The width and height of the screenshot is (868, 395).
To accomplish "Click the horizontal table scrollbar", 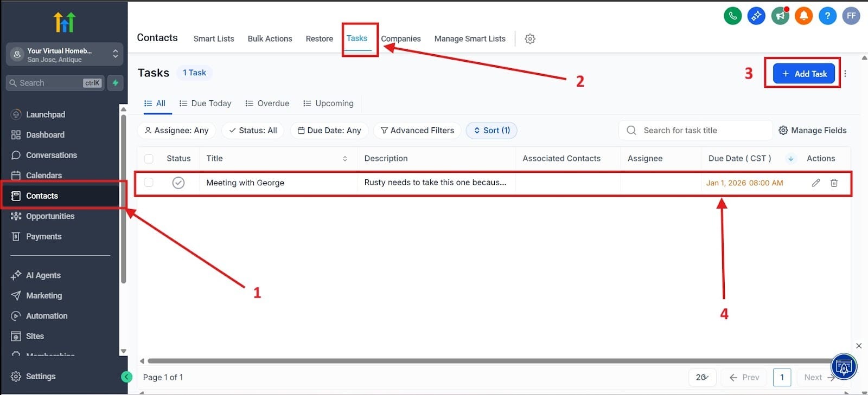I will tap(491, 361).
